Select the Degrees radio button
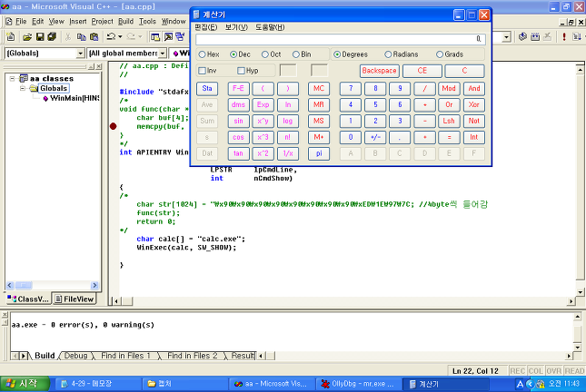Screen dimensions: 586x392 (337, 54)
